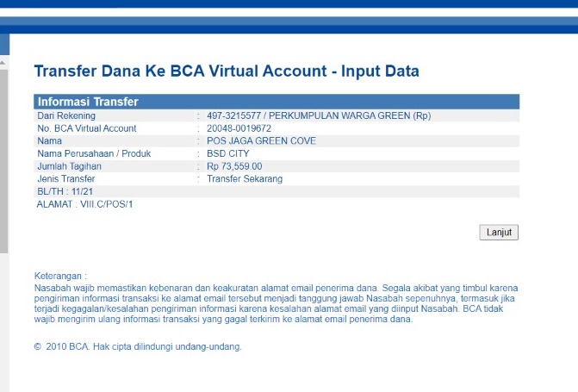Screen dimensions: 578x392
Task: Click the Nama field label
Action: click(x=50, y=140)
